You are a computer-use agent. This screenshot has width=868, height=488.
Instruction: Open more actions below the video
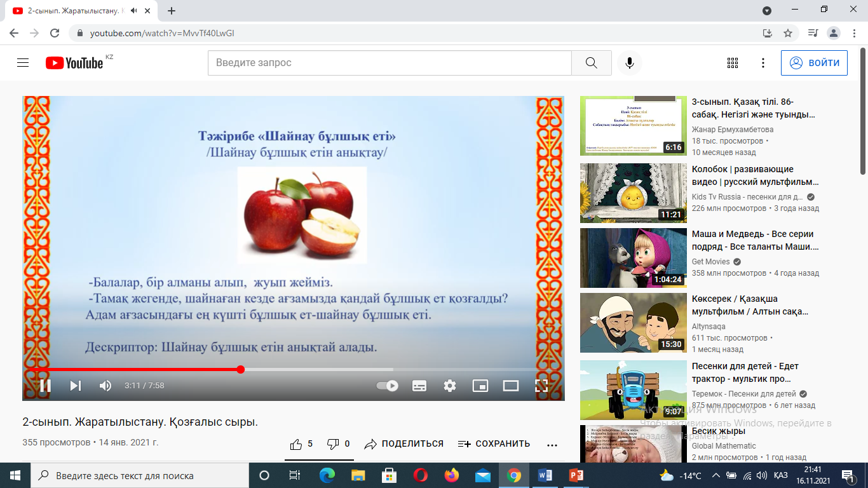point(552,445)
